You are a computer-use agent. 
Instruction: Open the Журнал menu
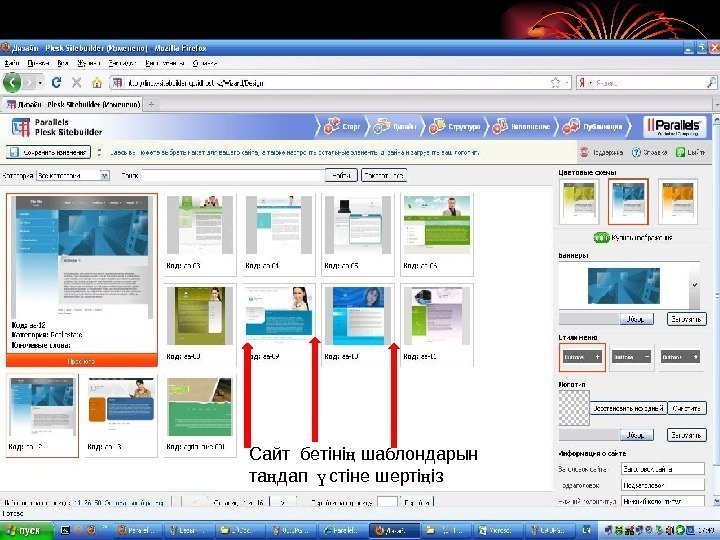click(x=89, y=63)
